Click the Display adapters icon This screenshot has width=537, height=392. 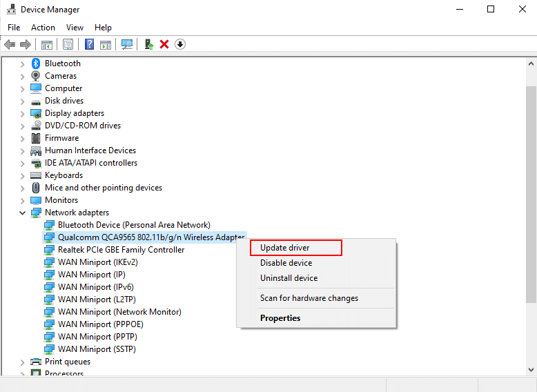click(36, 113)
